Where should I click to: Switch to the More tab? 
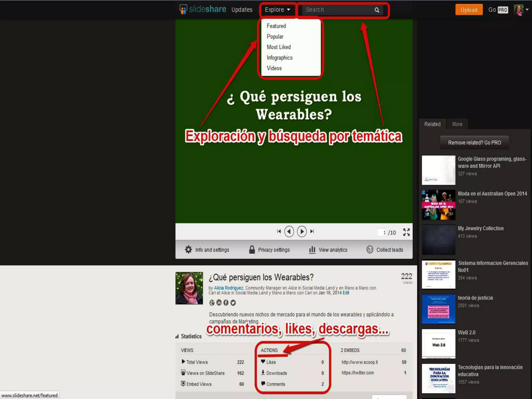coord(457,124)
